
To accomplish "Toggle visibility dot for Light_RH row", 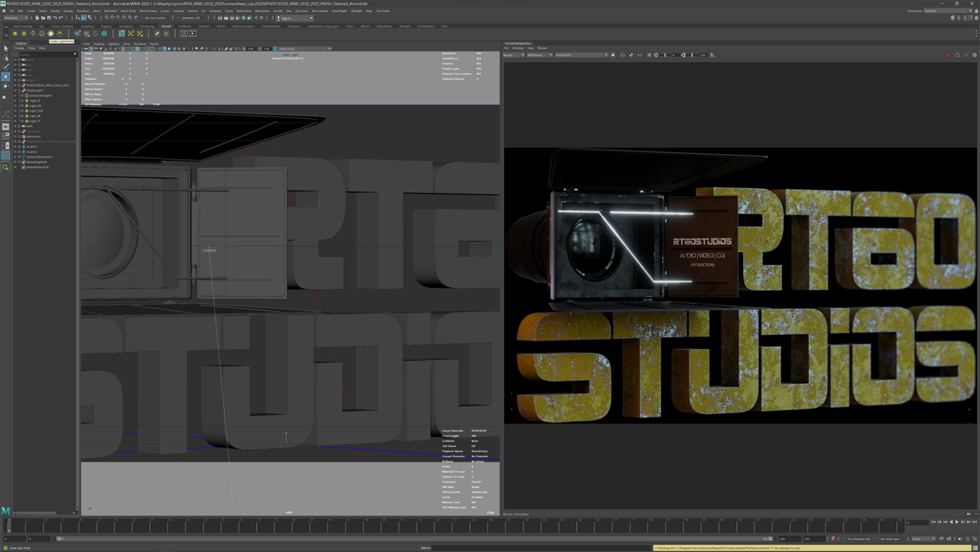I will pyautogui.click(x=15, y=106).
